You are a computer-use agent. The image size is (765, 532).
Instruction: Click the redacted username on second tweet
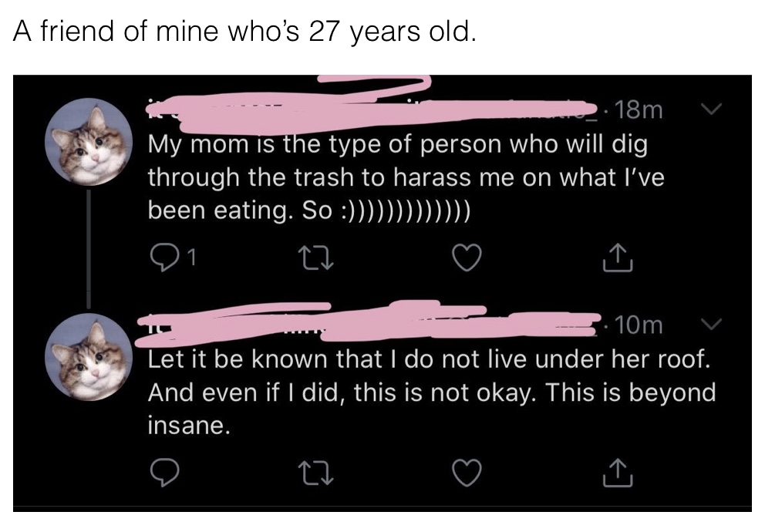[x=369, y=322]
